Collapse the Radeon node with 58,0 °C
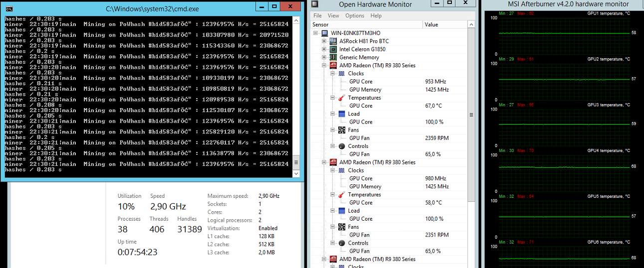Image resolution: width=644 pixels, height=268 pixels. coord(324,162)
